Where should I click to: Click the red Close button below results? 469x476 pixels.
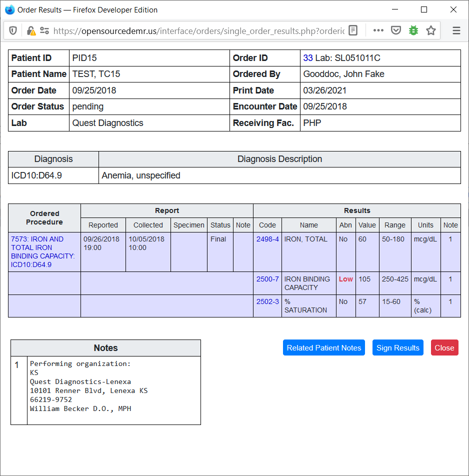pyautogui.click(x=444, y=347)
